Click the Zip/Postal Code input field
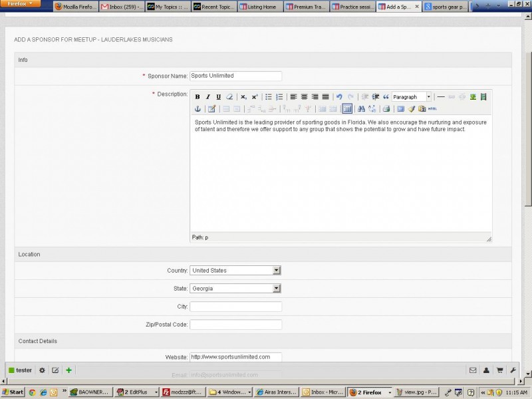 point(235,325)
